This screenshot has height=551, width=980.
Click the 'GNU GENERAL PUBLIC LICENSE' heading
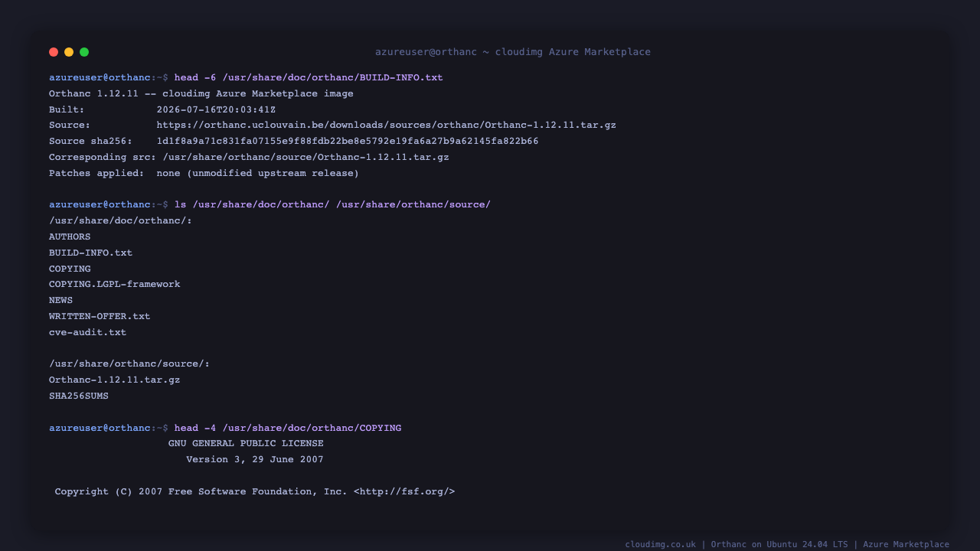click(246, 444)
